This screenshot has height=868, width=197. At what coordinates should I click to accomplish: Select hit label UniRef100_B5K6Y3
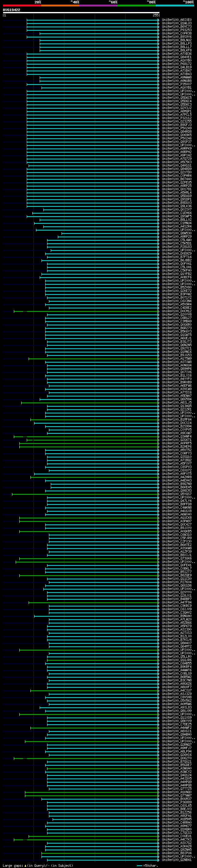pyautogui.click(x=176, y=331)
